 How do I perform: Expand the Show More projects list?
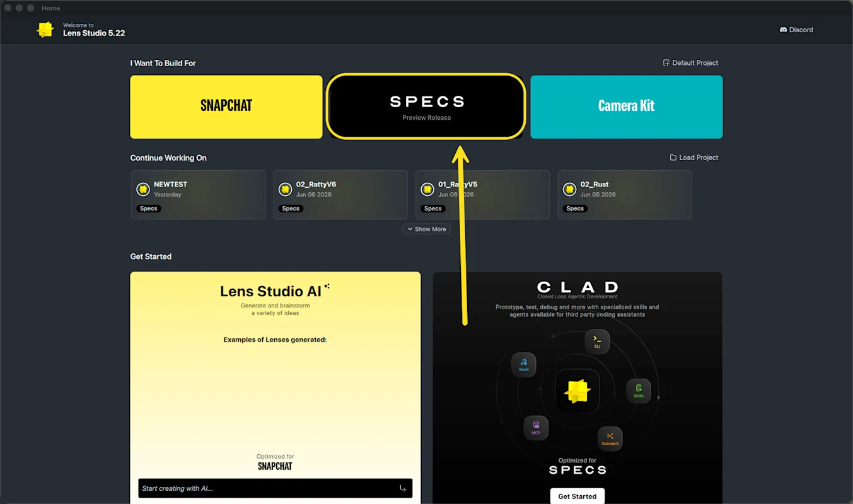coord(427,229)
